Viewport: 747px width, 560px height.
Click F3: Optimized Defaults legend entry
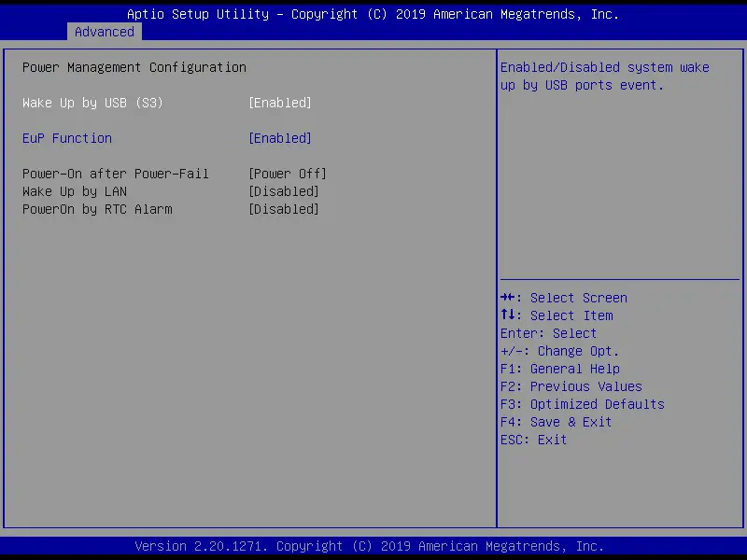click(x=581, y=403)
